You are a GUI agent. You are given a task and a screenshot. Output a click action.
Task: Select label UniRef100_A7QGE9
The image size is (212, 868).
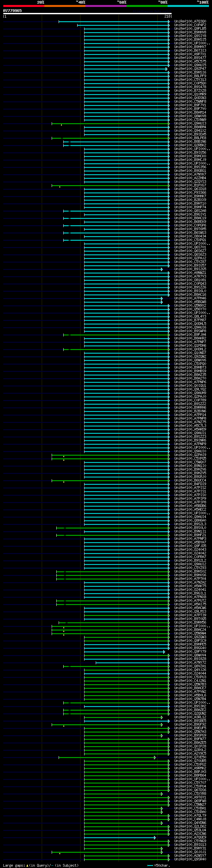click(x=190, y=838)
